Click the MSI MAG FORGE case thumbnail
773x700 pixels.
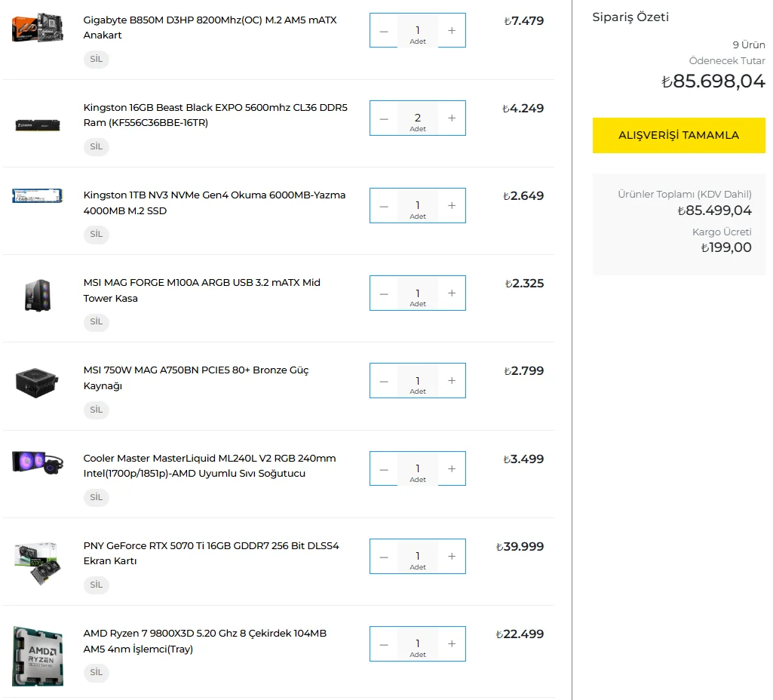click(x=38, y=295)
